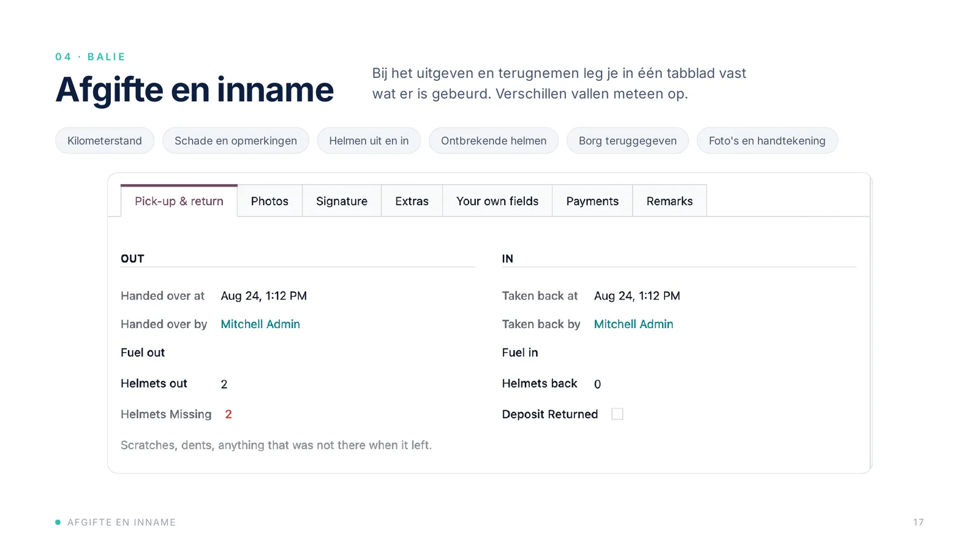Click the Helmen uit en in pill
Viewport: 980px width, 551px height.
[369, 141]
